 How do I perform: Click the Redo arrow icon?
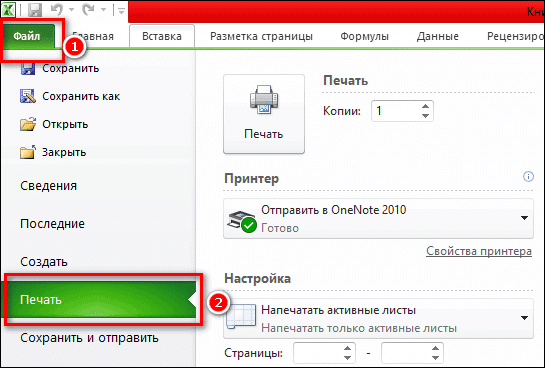click(88, 9)
